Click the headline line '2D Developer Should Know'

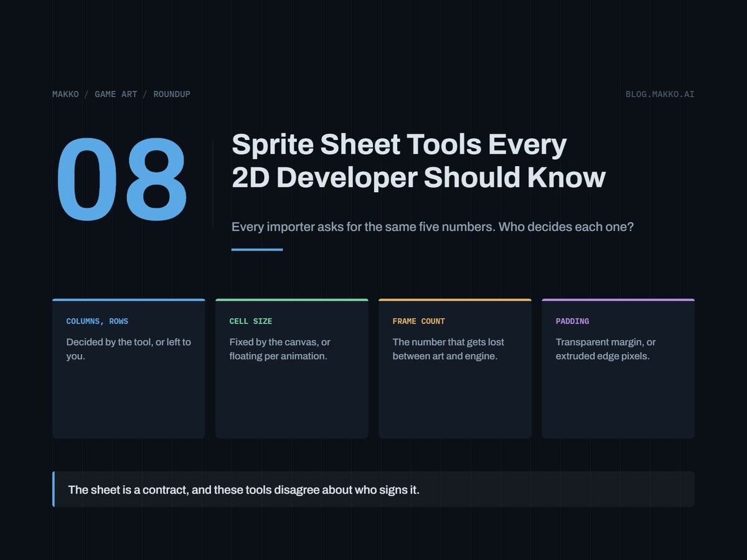point(418,177)
